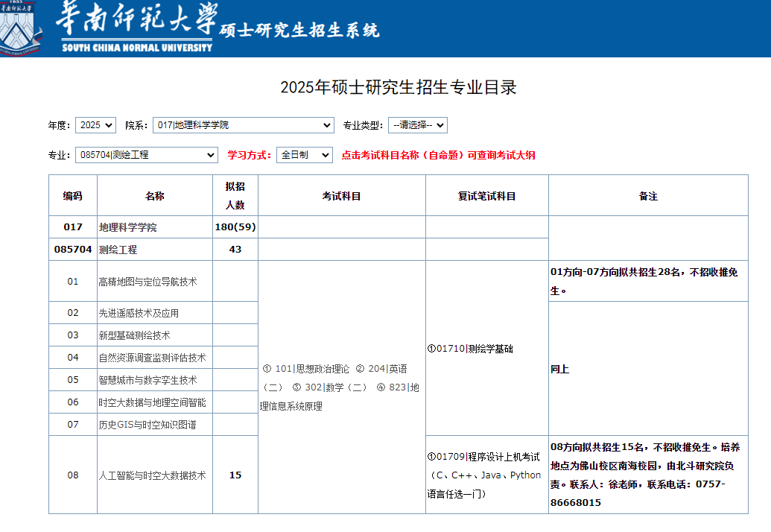
Task: Click the 01710|测绘学基础 retest subject
Action: pos(470,349)
